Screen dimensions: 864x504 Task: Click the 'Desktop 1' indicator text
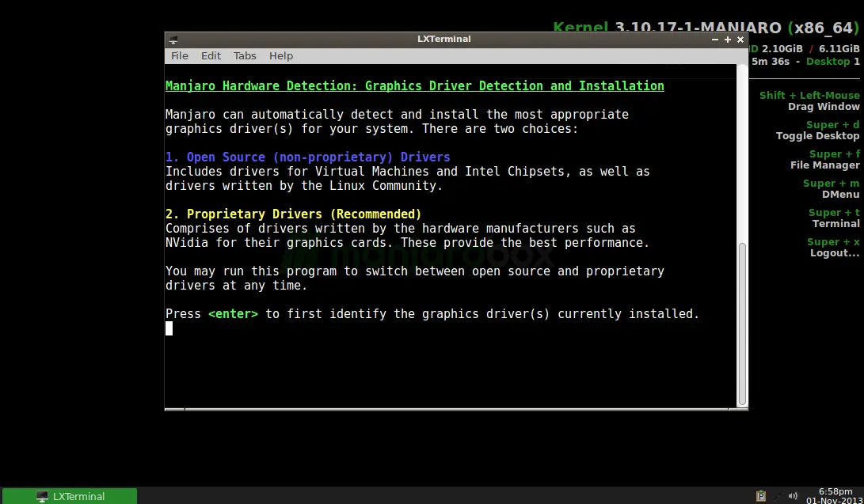point(832,62)
